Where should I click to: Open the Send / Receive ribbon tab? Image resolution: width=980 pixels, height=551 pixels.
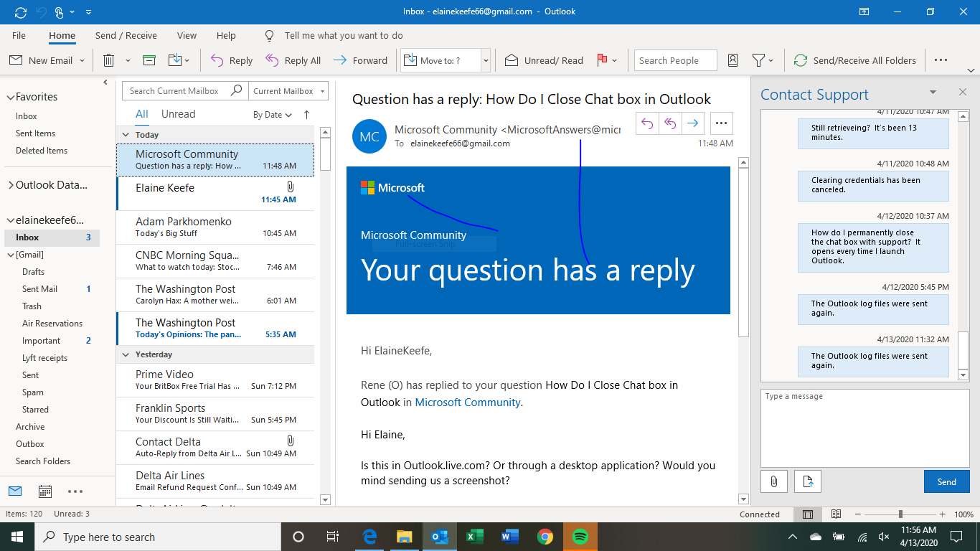[x=126, y=35]
